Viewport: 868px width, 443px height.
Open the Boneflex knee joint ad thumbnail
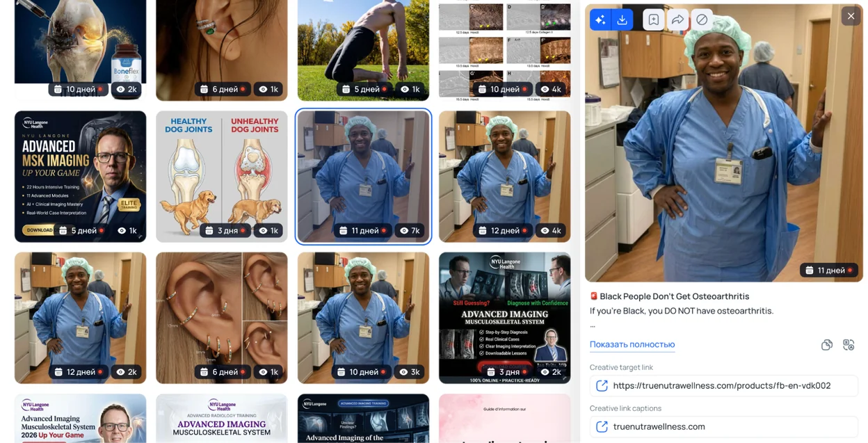[x=80, y=50]
